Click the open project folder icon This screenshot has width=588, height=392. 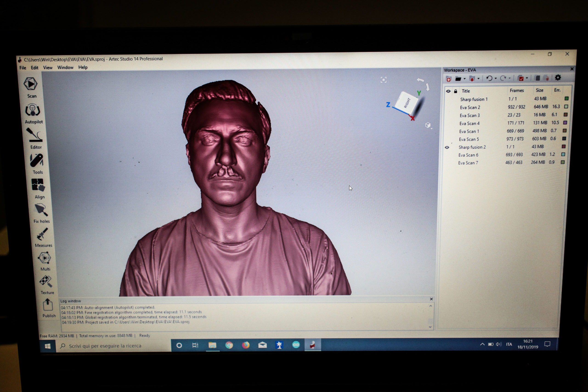click(458, 79)
